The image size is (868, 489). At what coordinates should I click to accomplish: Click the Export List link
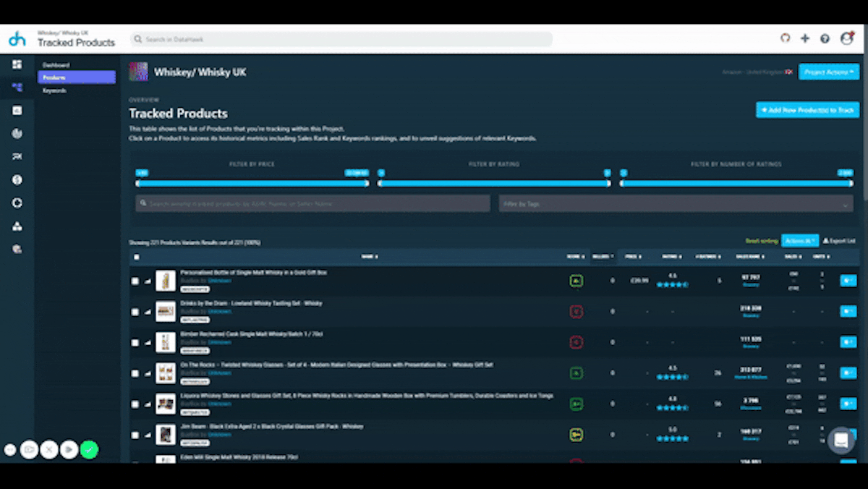[839, 241]
